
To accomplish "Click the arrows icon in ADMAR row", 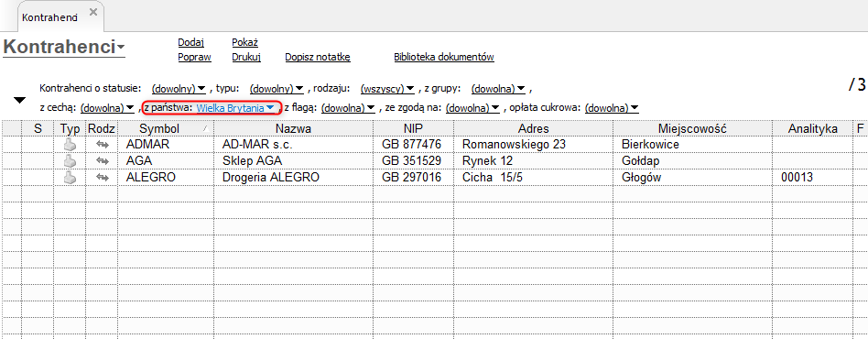I will click(x=102, y=145).
